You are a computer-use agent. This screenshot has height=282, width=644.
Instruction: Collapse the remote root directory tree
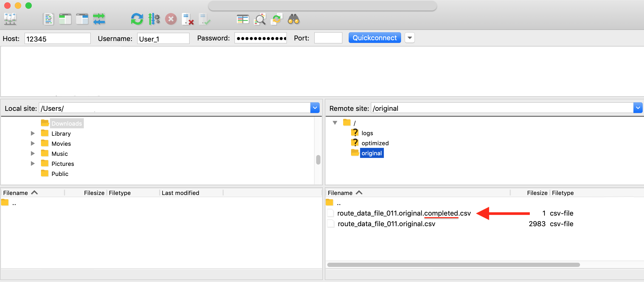(x=335, y=122)
